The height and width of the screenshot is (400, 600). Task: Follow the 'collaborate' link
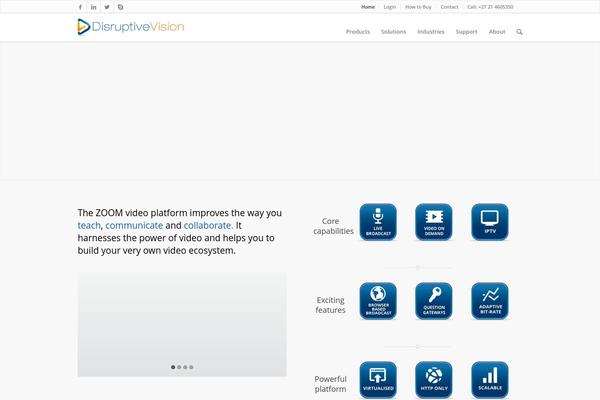point(208,225)
